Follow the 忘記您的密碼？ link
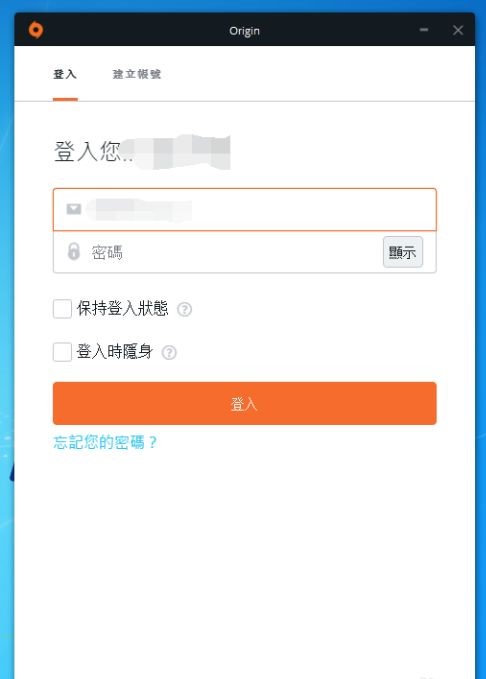Screen dimensions: 486x679 105,443
